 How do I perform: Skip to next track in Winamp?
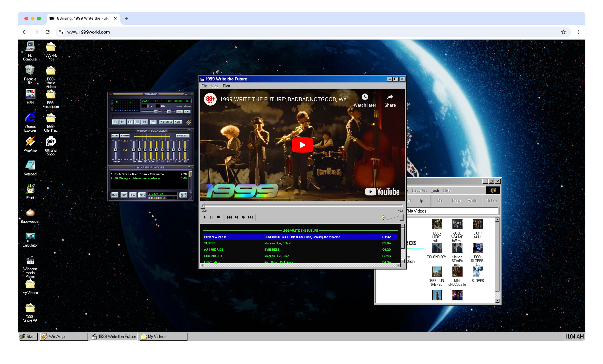[145, 122]
